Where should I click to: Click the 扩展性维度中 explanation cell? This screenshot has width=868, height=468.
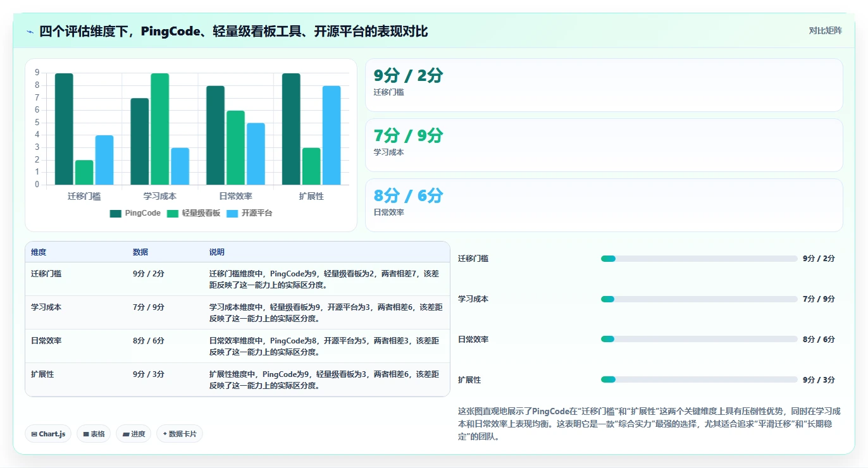pyautogui.click(x=325, y=379)
